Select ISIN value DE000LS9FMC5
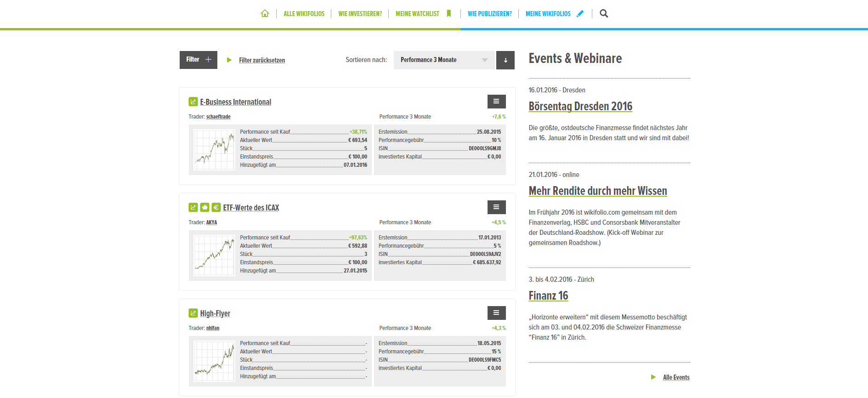The image size is (868, 398). click(x=485, y=360)
